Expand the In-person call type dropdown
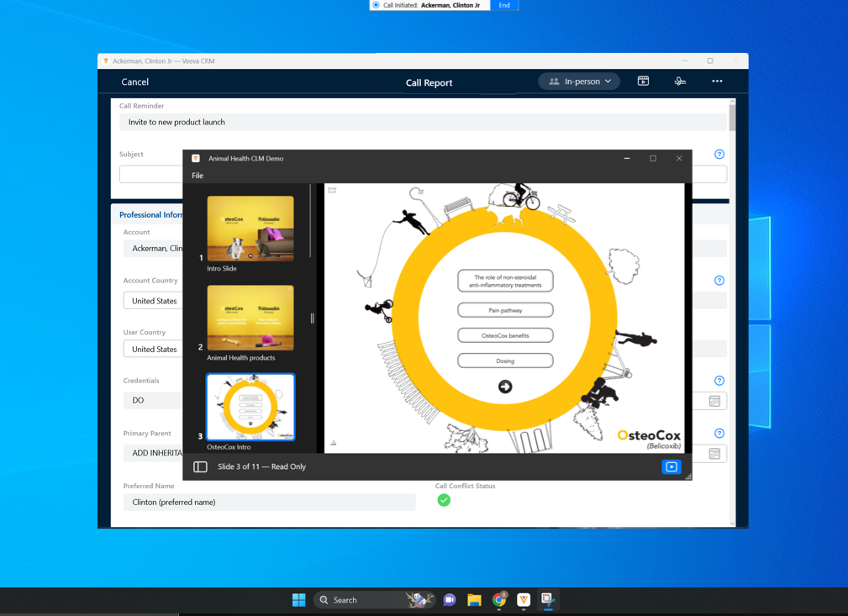Viewport: 848px width, 616px height. tap(579, 82)
